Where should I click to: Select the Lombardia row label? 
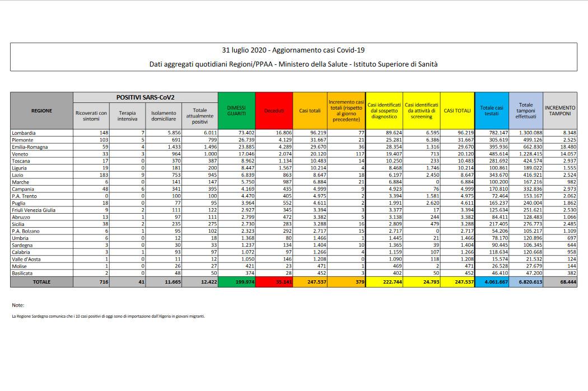pos(24,133)
